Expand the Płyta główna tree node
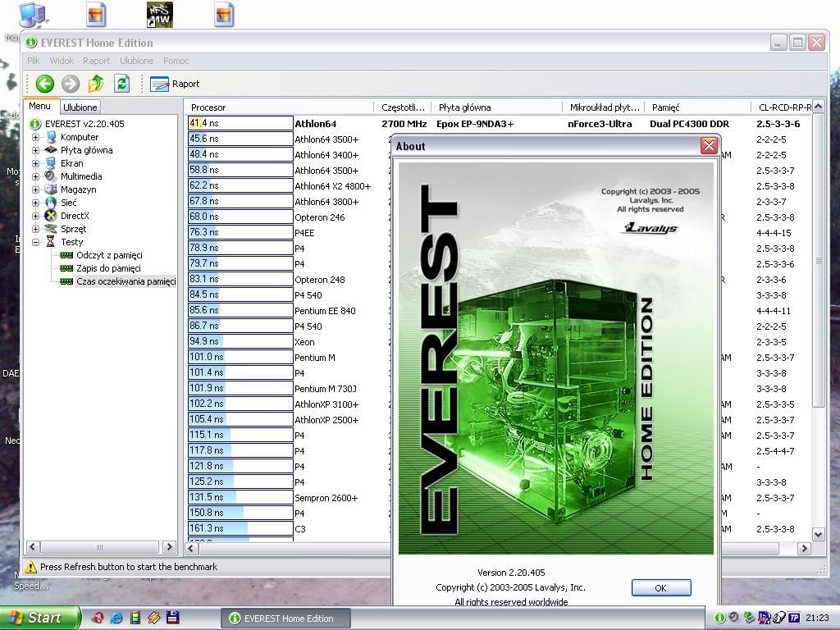Image resolution: width=840 pixels, height=630 pixels. tap(36, 151)
